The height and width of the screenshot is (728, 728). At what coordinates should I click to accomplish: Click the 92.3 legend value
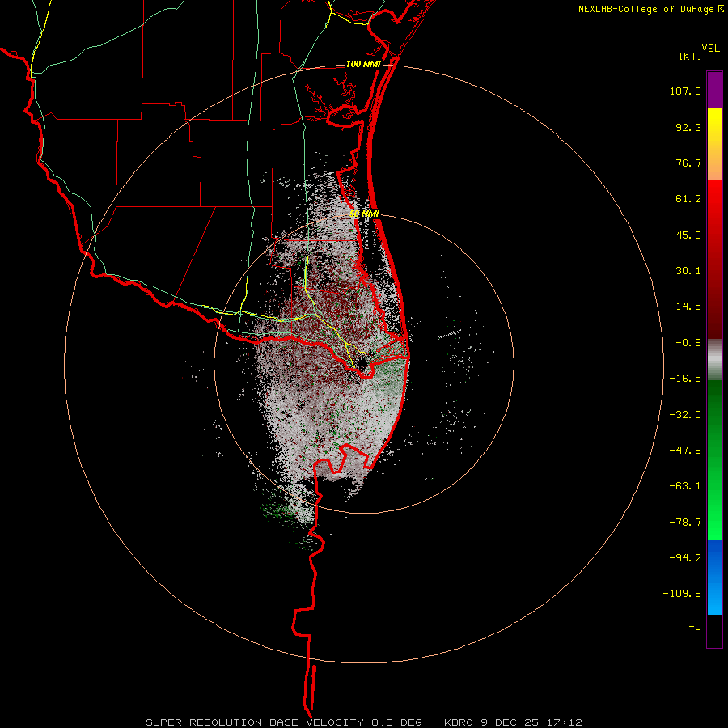click(688, 127)
